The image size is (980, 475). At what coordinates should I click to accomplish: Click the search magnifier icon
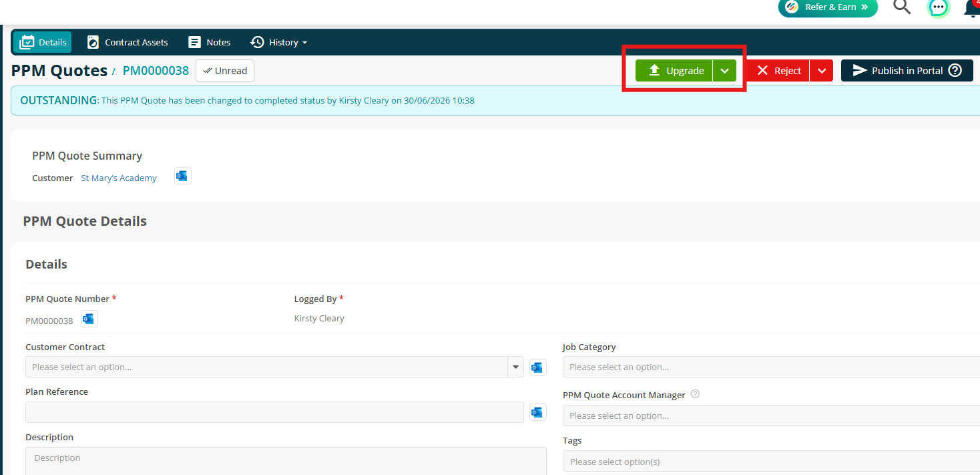(902, 7)
